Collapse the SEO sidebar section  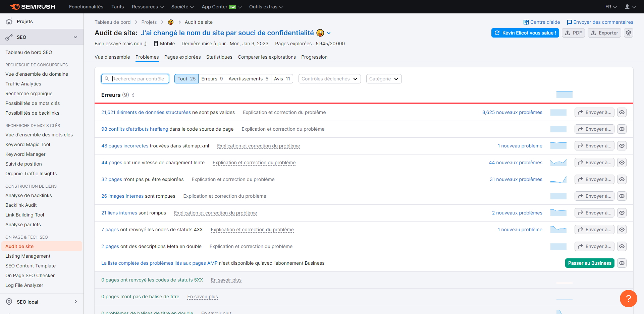click(75, 37)
